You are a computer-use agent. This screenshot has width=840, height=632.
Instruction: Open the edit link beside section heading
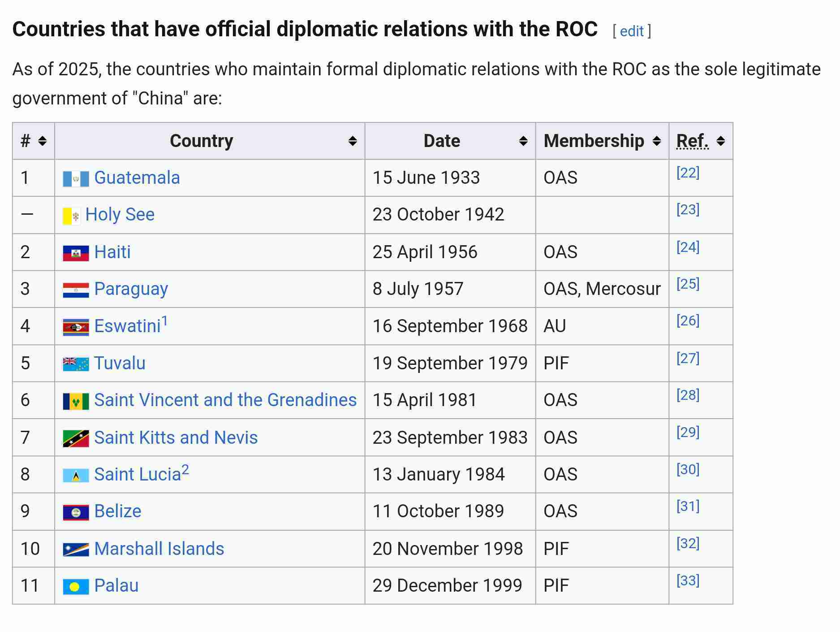[632, 31]
